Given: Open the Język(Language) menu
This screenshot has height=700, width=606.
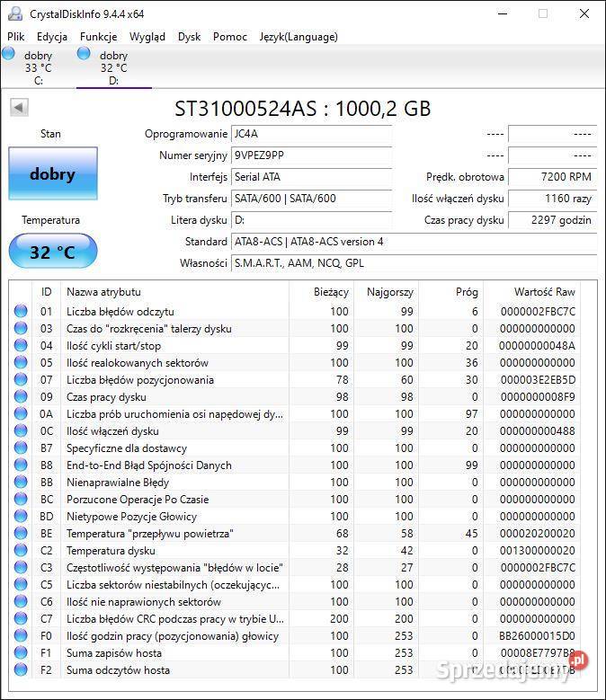Looking at the screenshot, I should (x=299, y=37).
